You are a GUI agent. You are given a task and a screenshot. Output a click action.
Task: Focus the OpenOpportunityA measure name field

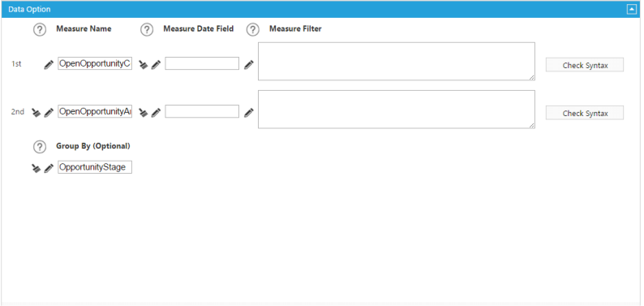pos(95,112)
